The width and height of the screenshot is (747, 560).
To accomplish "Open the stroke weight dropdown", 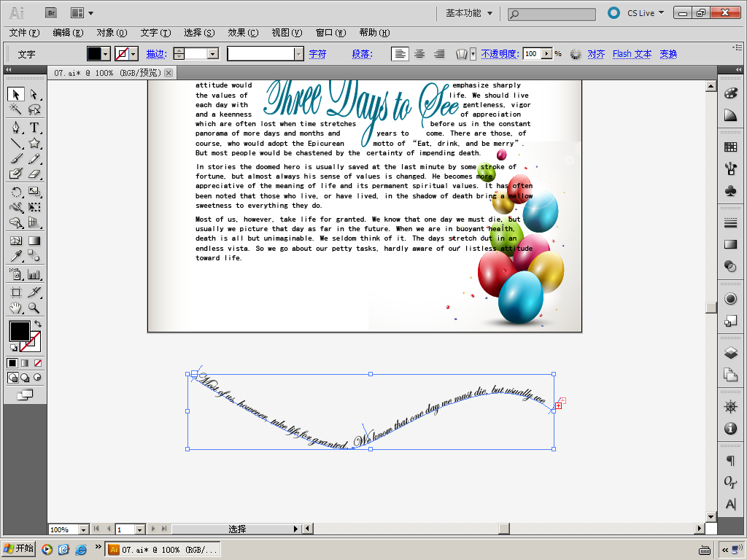I will 213,54.
